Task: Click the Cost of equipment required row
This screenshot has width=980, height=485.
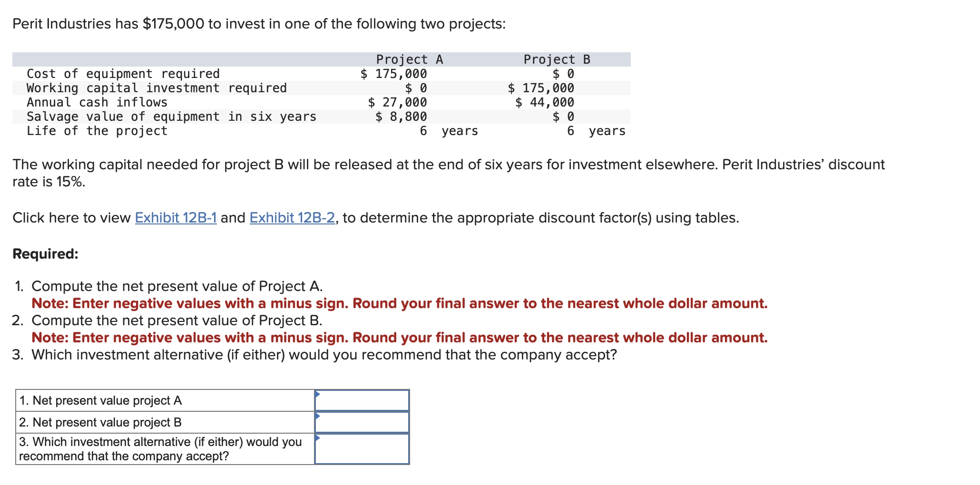Action: 123,73
